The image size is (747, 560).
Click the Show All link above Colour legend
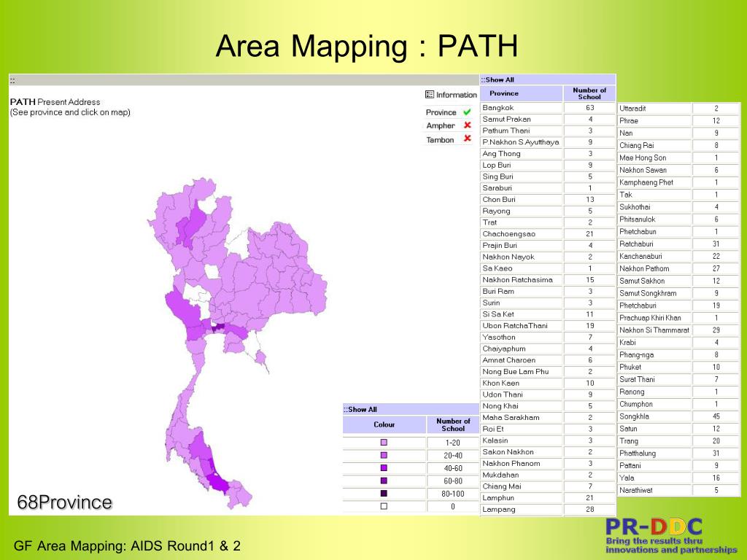click(x=360, y=409)
